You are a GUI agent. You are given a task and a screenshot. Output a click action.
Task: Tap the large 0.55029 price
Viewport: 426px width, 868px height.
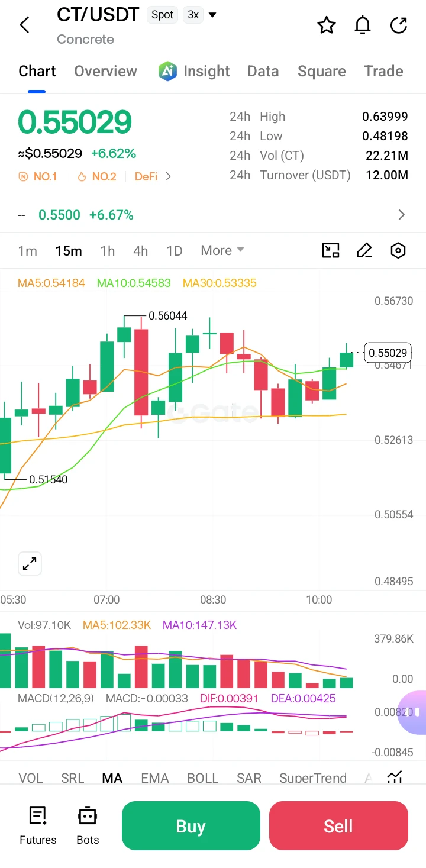(x=75, y=122)
